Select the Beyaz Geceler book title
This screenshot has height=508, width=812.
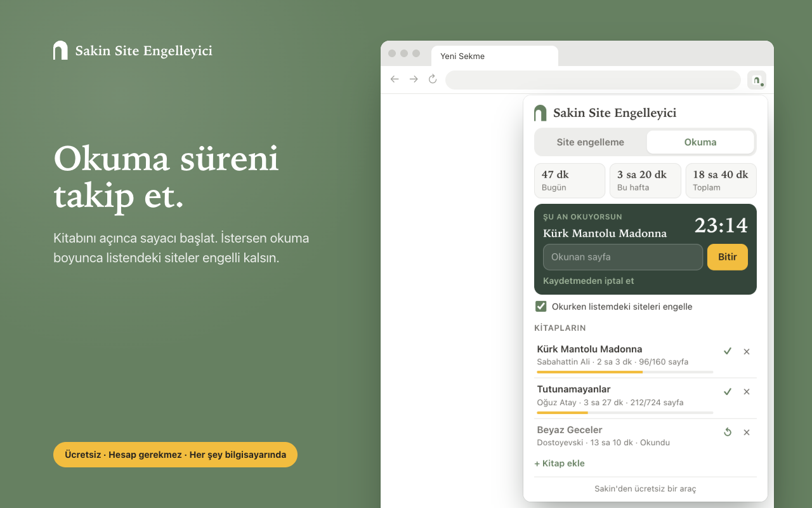pos(570,430)
